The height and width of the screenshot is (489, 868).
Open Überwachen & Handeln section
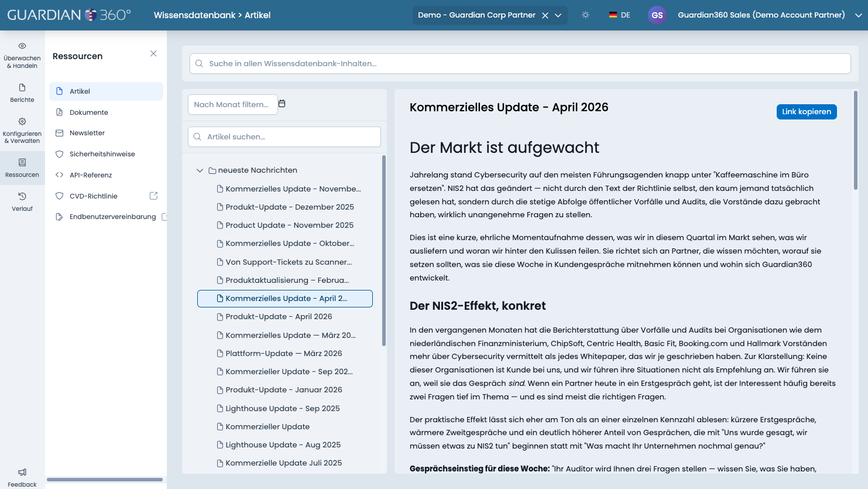point(22,55)
